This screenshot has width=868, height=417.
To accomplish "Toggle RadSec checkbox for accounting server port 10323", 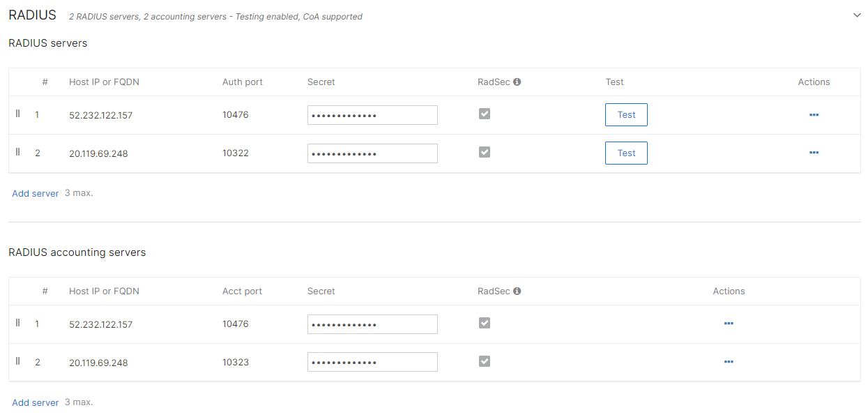I will tap(485, 361).
